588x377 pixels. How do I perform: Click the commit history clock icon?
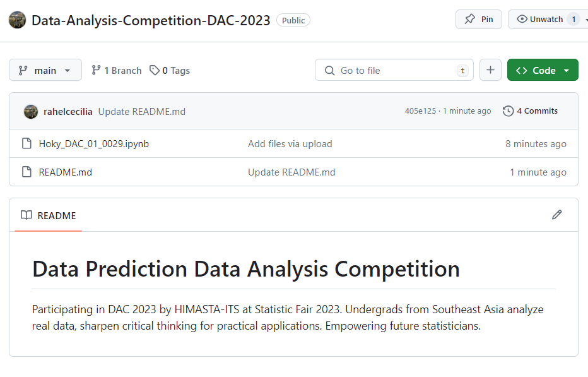point(508,111)
